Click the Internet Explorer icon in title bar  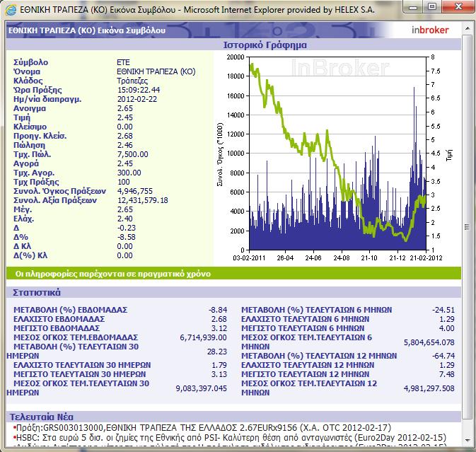pos(11,10)
